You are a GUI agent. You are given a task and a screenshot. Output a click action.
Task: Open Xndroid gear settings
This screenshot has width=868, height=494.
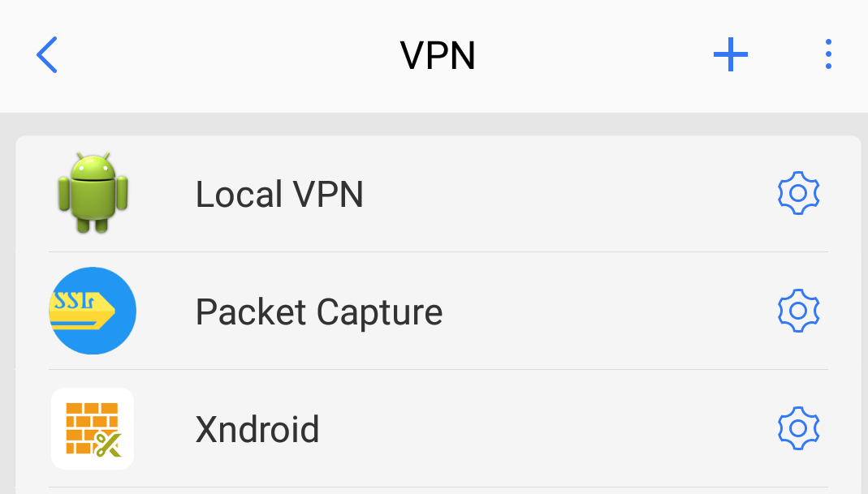[798, 427]
